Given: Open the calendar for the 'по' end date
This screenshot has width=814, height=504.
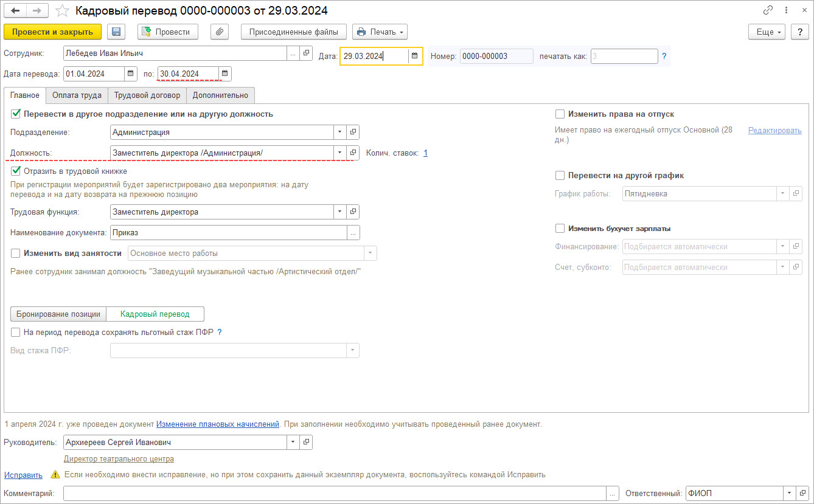Looking at the screenshot, I should click(224, 74).
